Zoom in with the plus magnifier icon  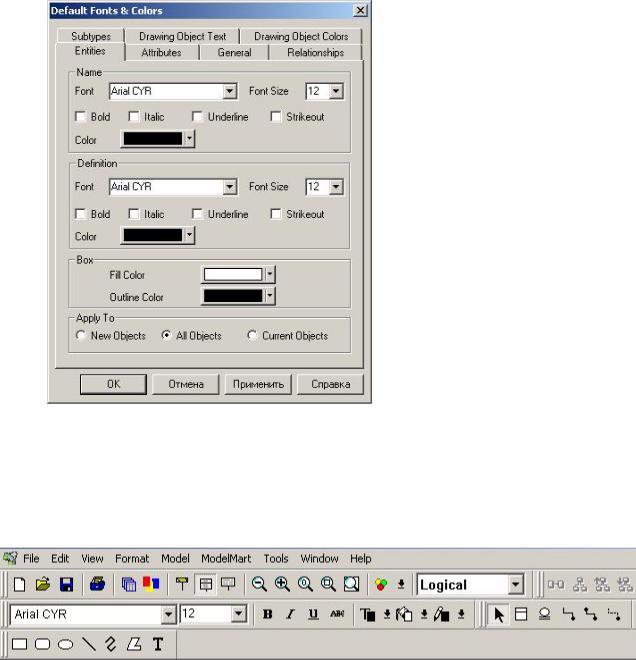[x=282, y=584]
